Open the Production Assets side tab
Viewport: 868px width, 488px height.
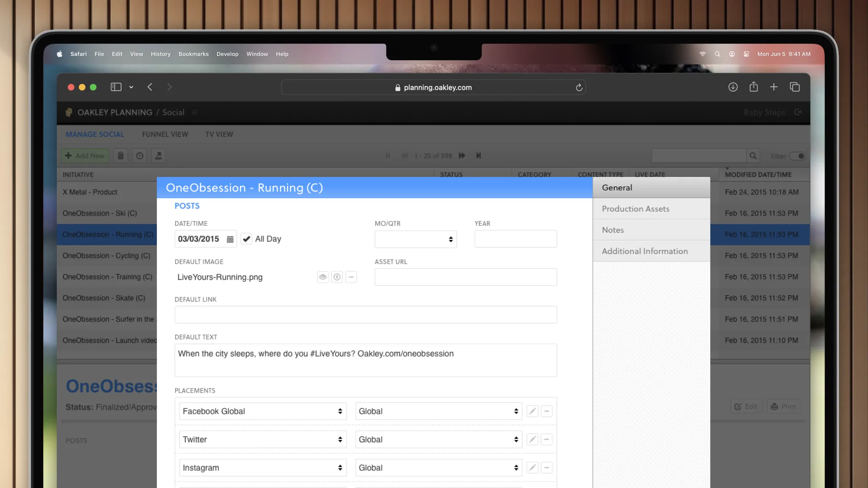click(651, 209)
